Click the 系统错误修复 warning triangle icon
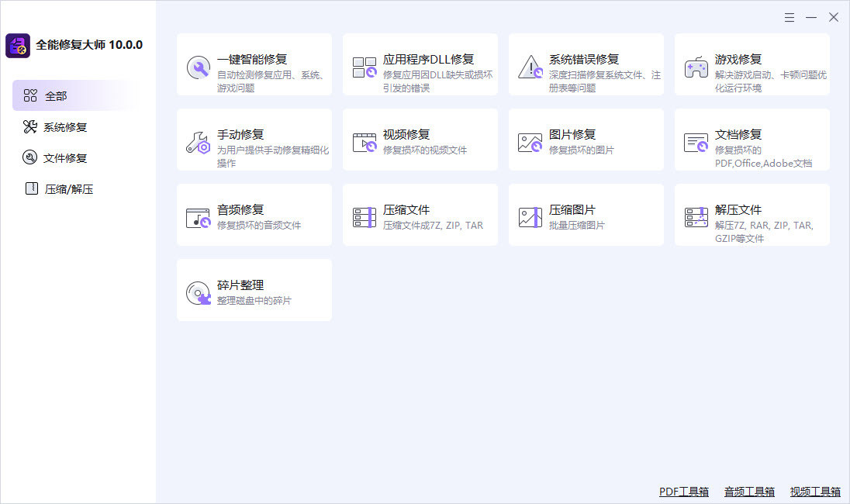 [530, 67]
